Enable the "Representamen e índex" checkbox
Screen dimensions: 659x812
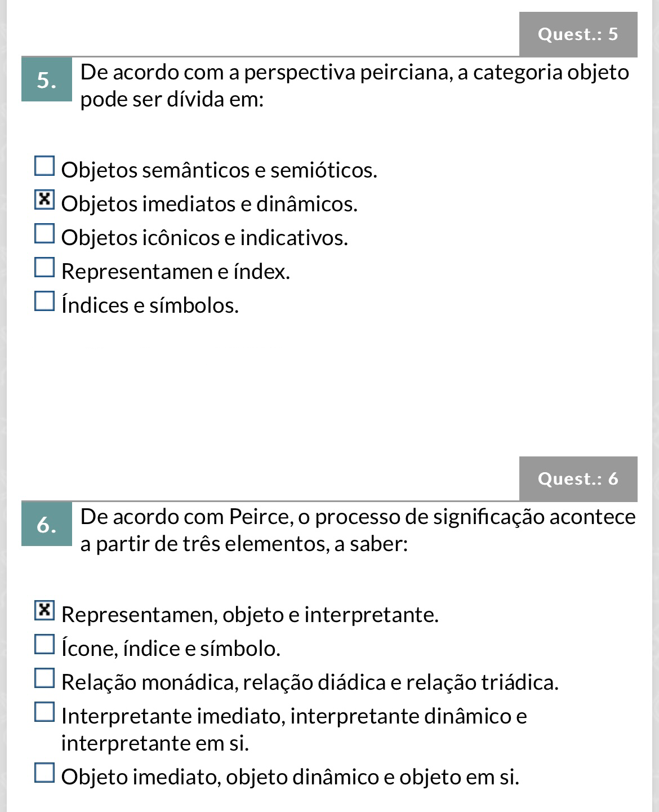[x=44, y=268]
